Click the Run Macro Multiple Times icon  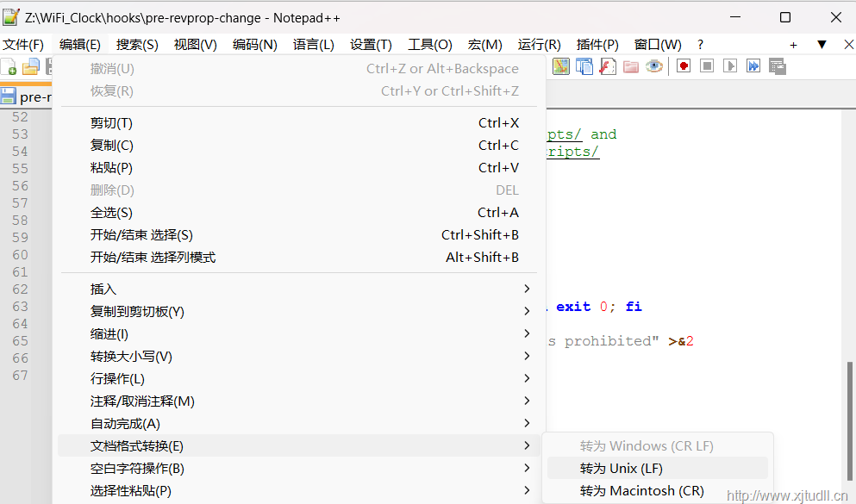click(x=753, y=66)
